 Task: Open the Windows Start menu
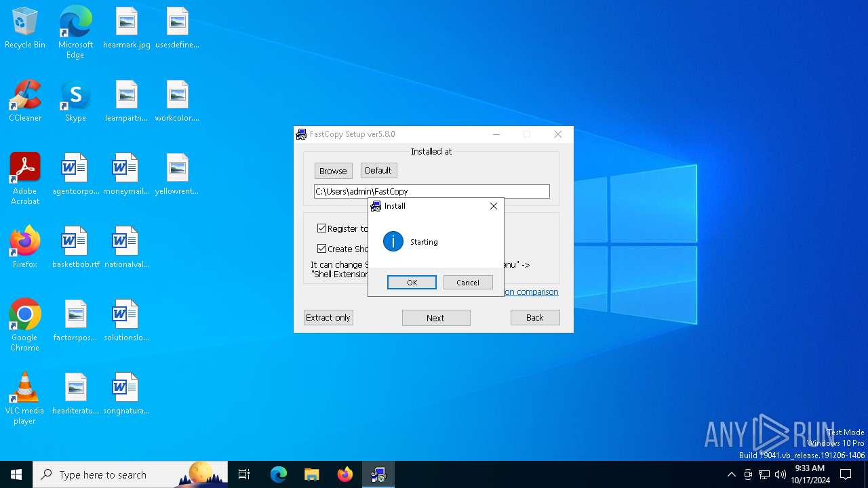(x=16, y=474)
